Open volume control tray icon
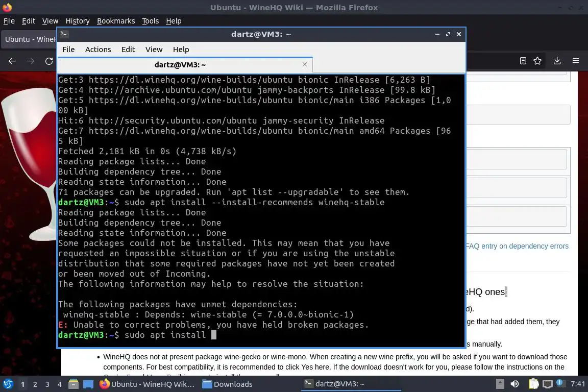This screenshot has width=588, height=392. pos(515,384)
